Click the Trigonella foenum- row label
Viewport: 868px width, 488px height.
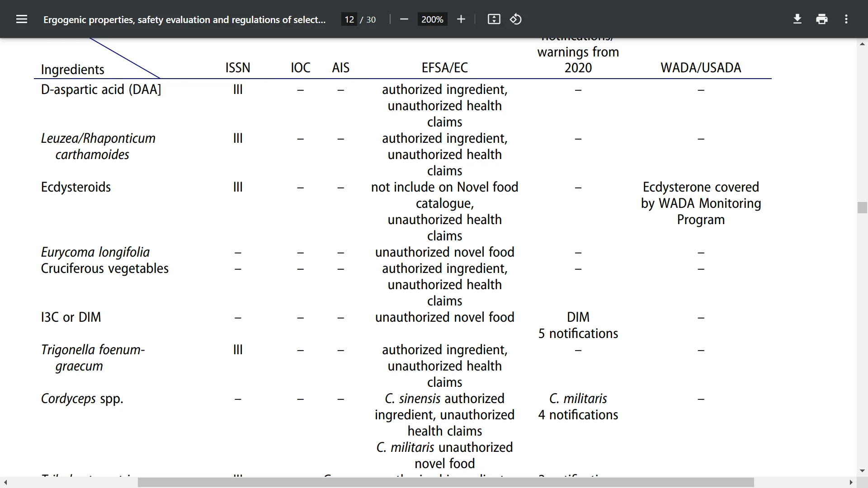(x=93, y=350)
